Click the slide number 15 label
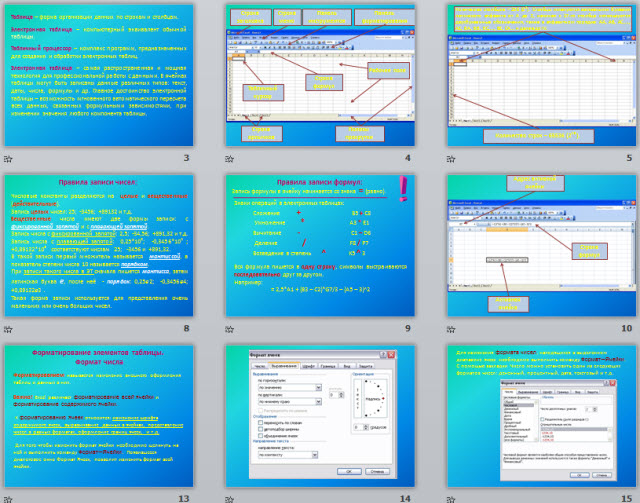Image resolution: width=640 pixels, height=503 pixels. pos(626,497)
